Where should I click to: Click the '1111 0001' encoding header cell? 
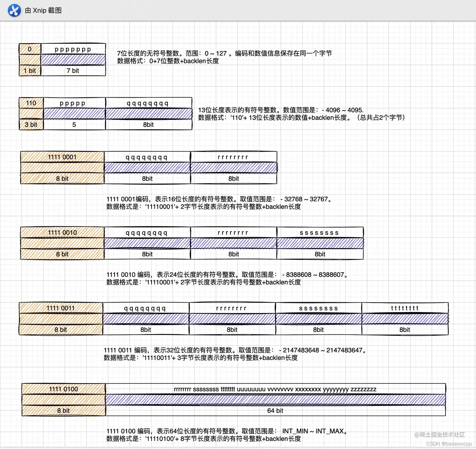click(x=62, y=157)
